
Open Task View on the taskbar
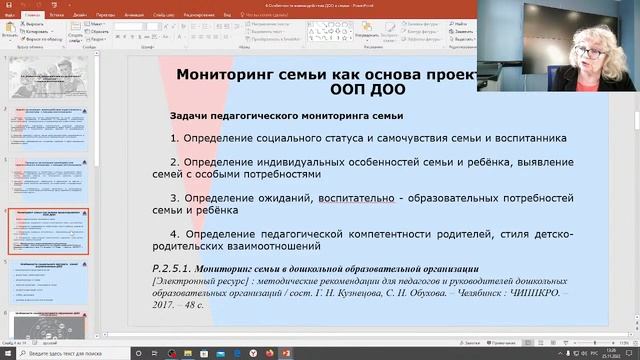(x=155, y=353)
